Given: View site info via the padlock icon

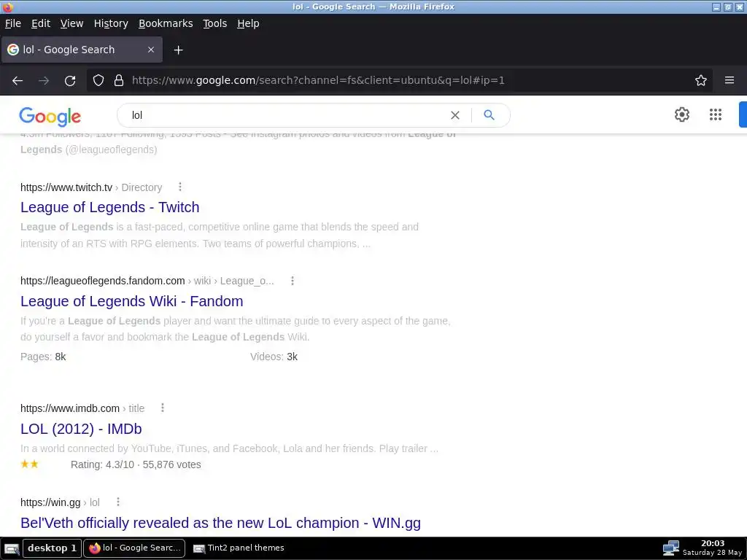Looking at the screenshot, I should coord(119,80).
